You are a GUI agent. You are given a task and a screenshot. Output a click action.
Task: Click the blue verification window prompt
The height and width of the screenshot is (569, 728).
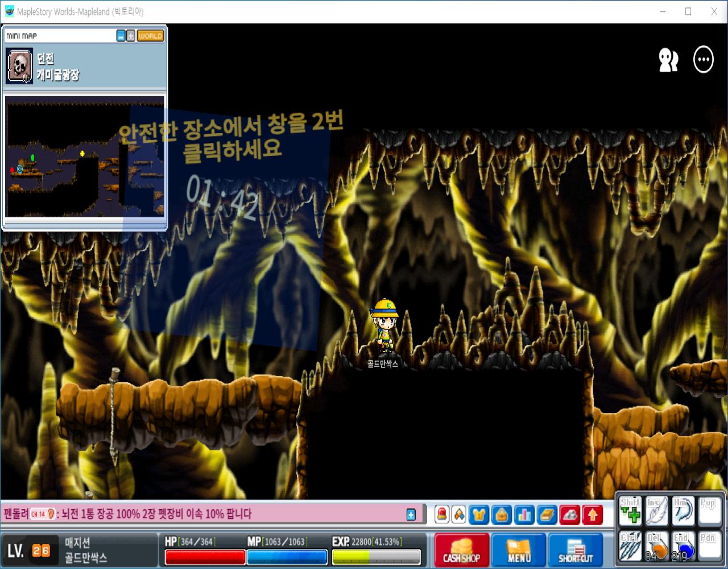[225, 228]
